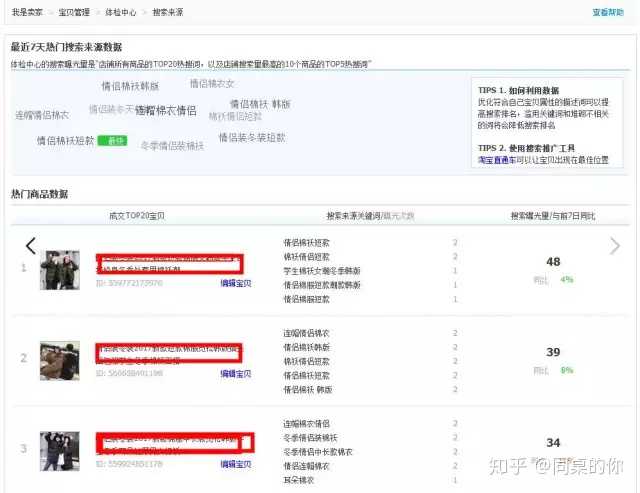Click the right arrow to next products
Screen dimensions: 640x493
(x=614, y=246)
